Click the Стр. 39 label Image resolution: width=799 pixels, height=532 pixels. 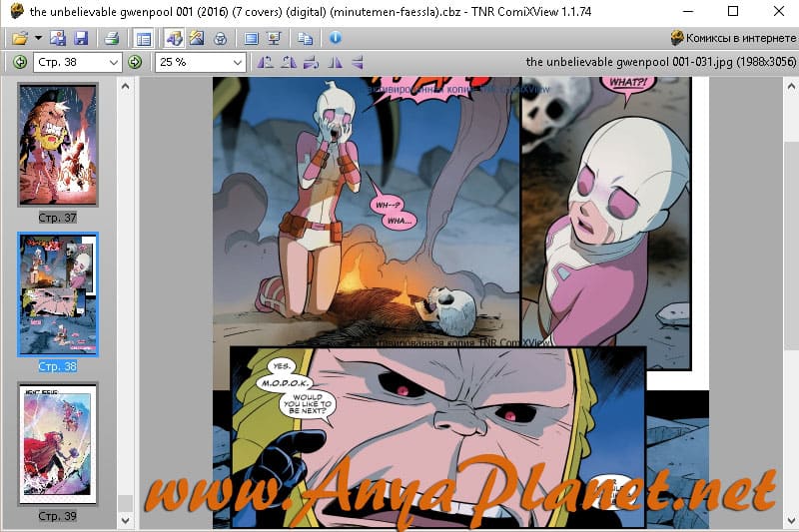coord(58,516)
